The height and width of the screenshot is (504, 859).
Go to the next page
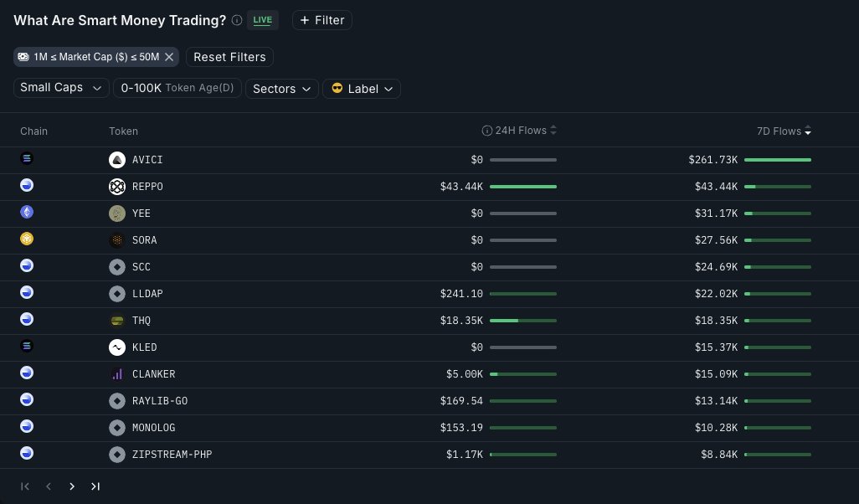pyautogui.click(x=72, y=486)
